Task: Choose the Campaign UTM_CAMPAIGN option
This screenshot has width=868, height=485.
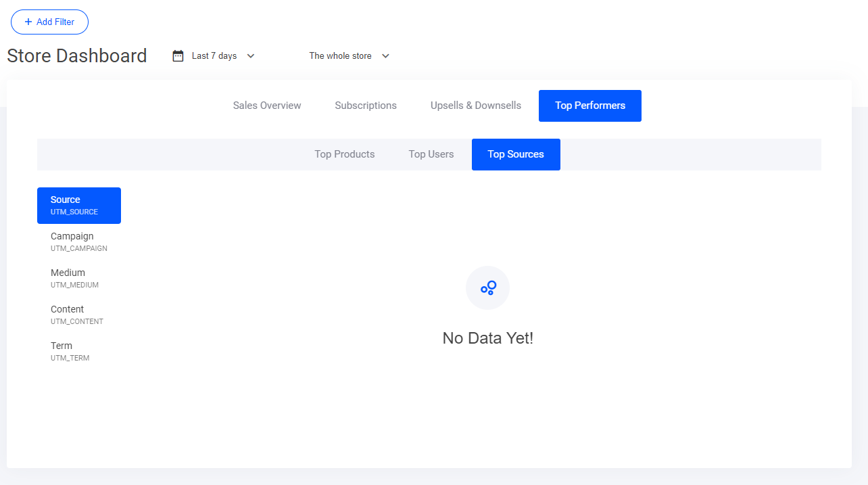Action: pyautogui.click(x=78, y=241)
